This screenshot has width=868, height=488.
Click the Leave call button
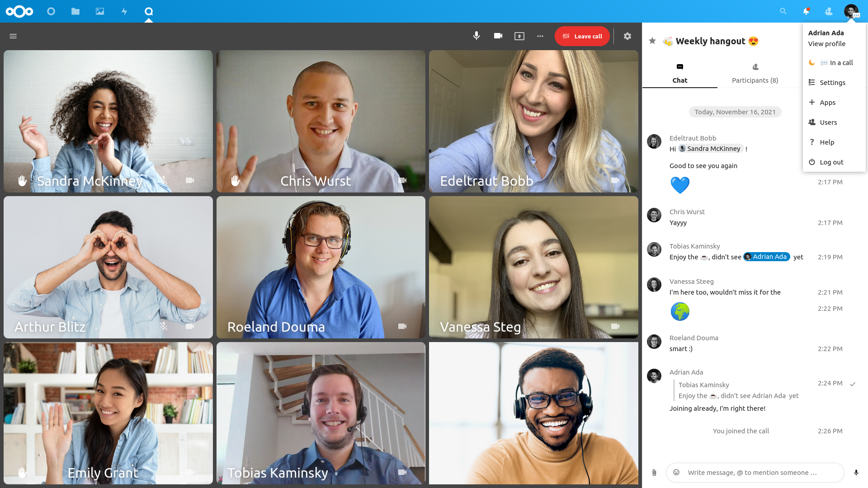(x=582, y=36)
